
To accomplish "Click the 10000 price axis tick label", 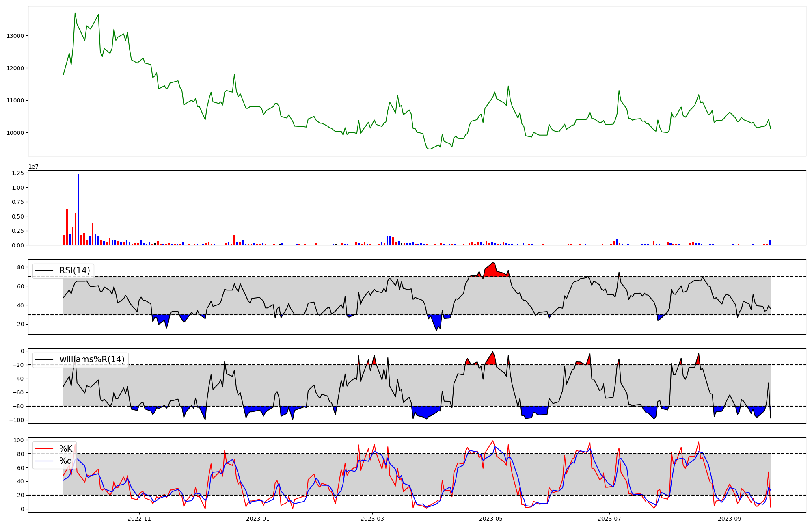I will pos(15,133).
